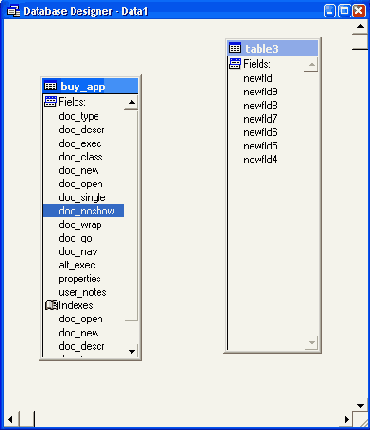Maximize the Database Designer window
The height and width of the screenshot is (430, 370).
(x=344, y=11)
